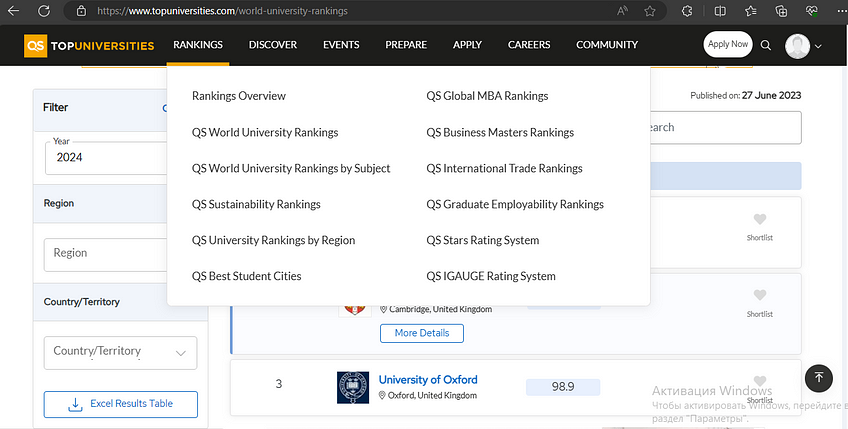848x429 pixels.
Task: Reload the page with refresh icon
Action: [44, 11]
